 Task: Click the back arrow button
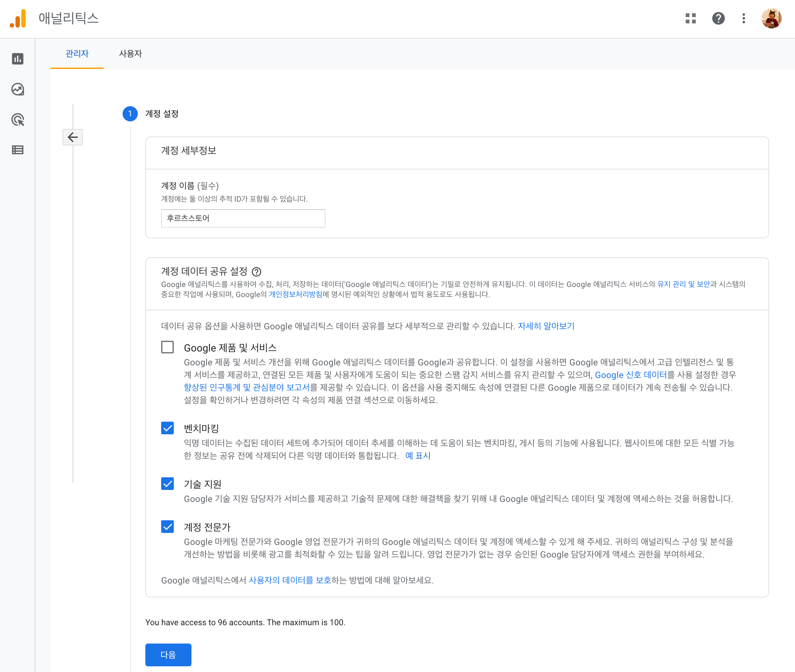pos(72,137)
